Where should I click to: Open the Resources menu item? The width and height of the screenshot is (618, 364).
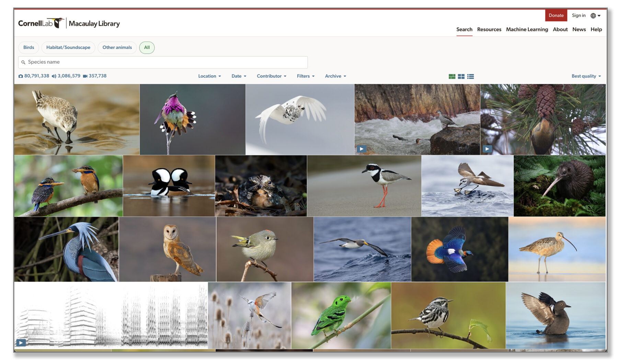[x=489, y=30]
